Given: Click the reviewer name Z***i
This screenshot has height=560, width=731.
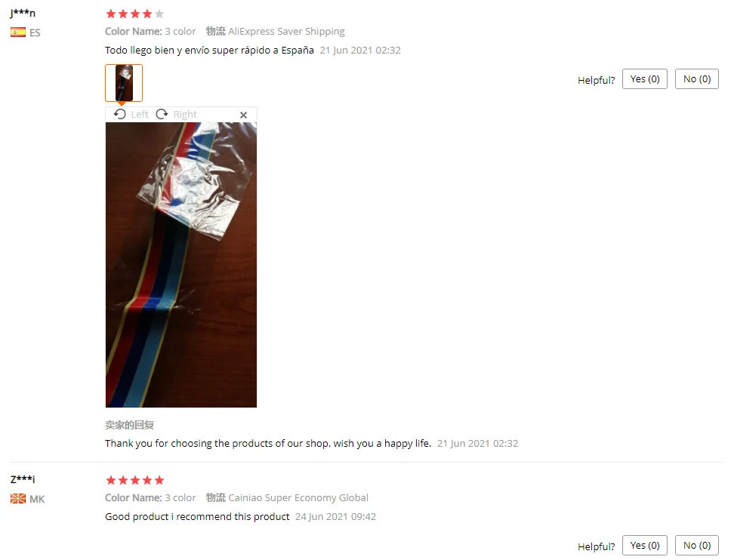Looking at the screenshot, I should tap(23, 479).
